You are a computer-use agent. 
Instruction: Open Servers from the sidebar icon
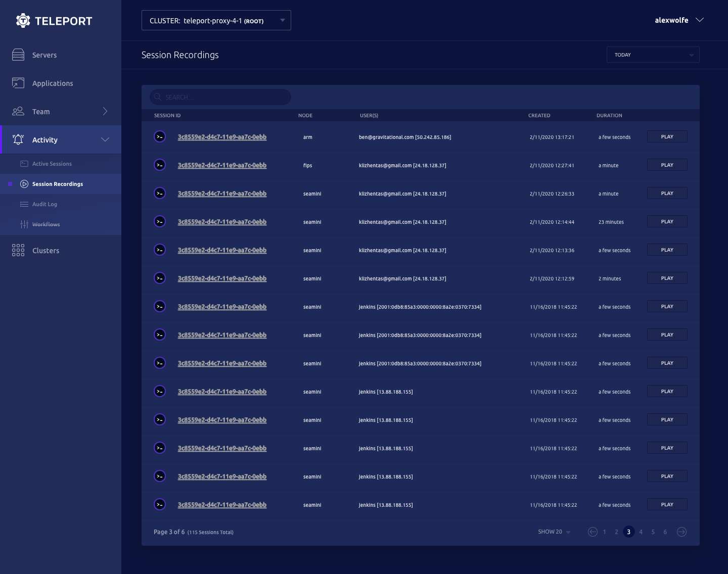pos(18,55)
